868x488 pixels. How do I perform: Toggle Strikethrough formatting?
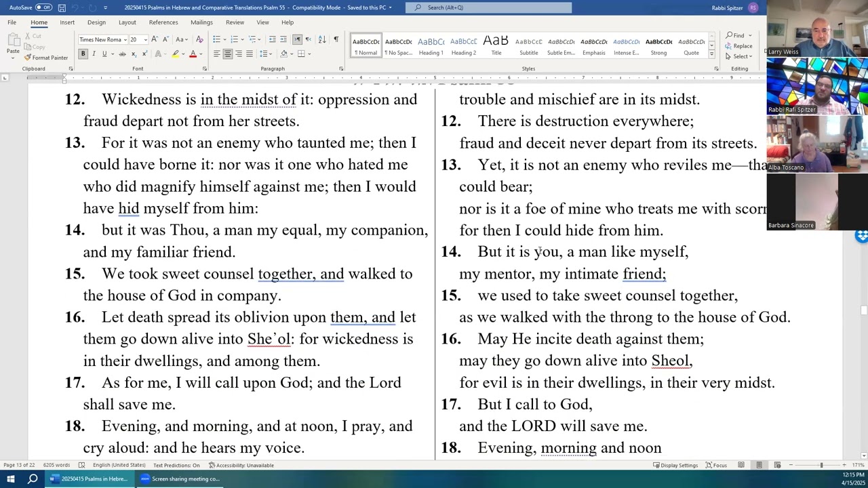122,54
